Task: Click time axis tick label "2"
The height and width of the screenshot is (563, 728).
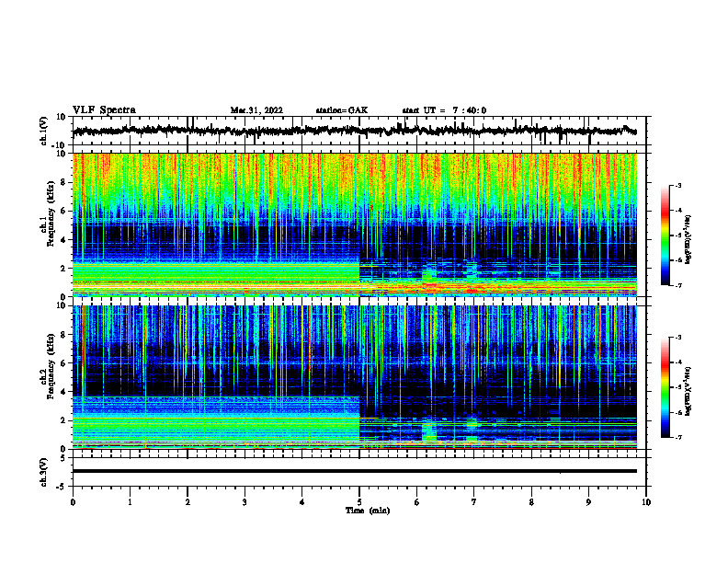Action: (x=188, y=502)
